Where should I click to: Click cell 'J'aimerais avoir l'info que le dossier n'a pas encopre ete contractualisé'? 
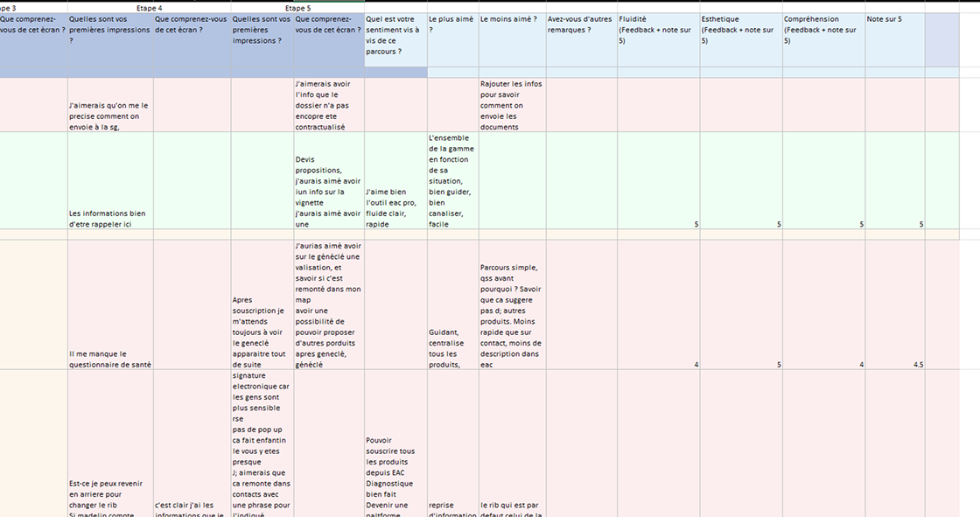[329, 105]
